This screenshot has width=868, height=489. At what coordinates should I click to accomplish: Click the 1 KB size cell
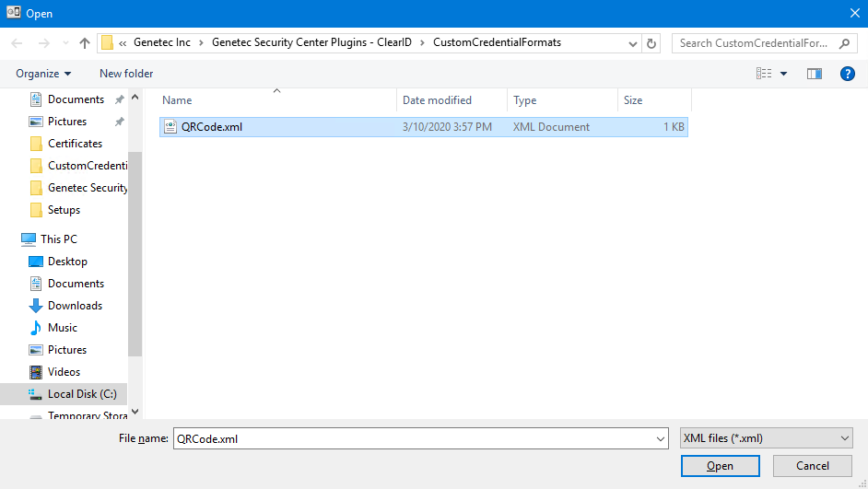tap(674, 127)
